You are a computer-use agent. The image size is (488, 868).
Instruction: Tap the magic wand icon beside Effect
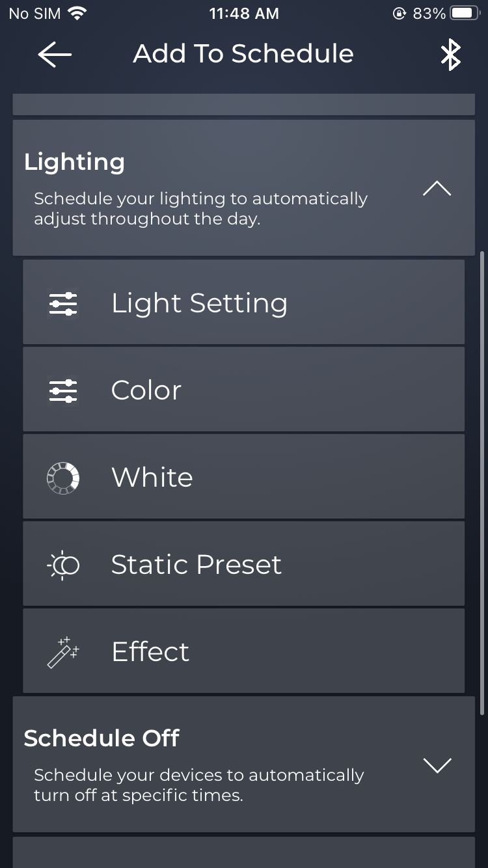(63, 653)
